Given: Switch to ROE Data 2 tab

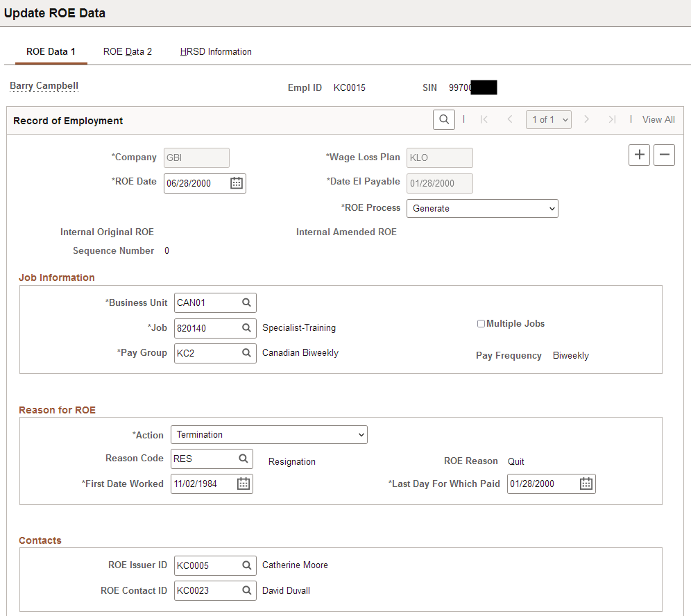Looking at the screenshot, I should [x=128, y=51].
